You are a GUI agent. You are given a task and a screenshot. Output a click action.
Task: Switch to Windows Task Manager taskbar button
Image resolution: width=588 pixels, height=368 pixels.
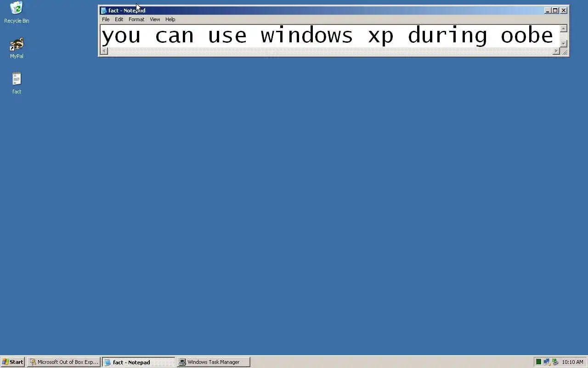214,362
